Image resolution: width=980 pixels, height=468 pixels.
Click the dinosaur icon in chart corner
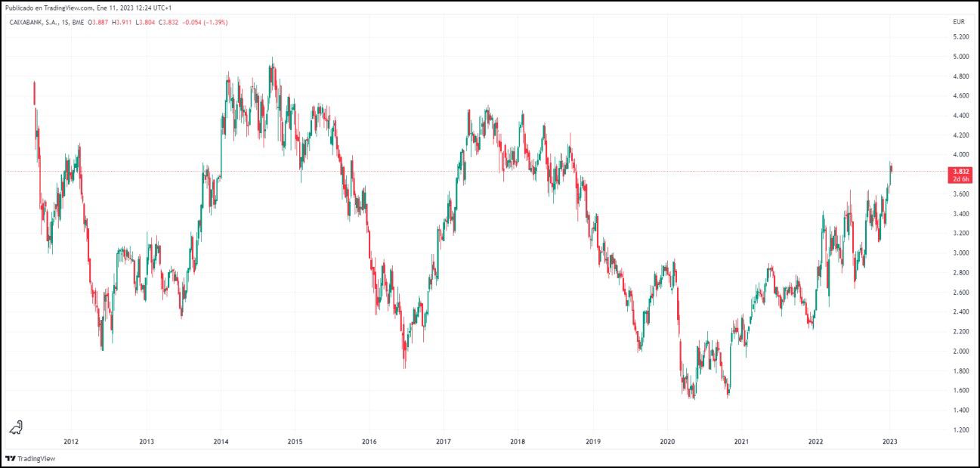pos(16,428)
